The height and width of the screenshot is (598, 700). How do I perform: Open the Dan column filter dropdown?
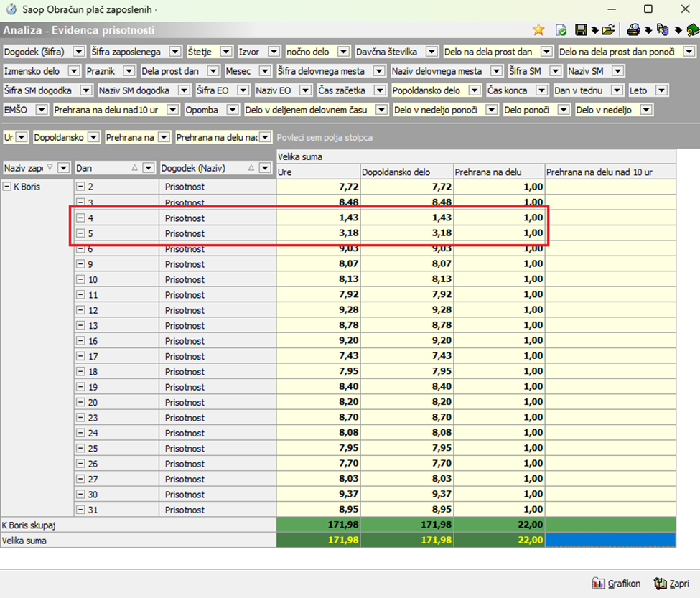coord(149,168)
